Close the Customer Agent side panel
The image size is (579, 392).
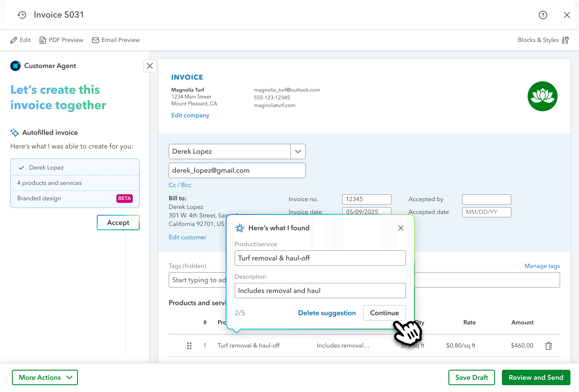(x=150, y=66)
